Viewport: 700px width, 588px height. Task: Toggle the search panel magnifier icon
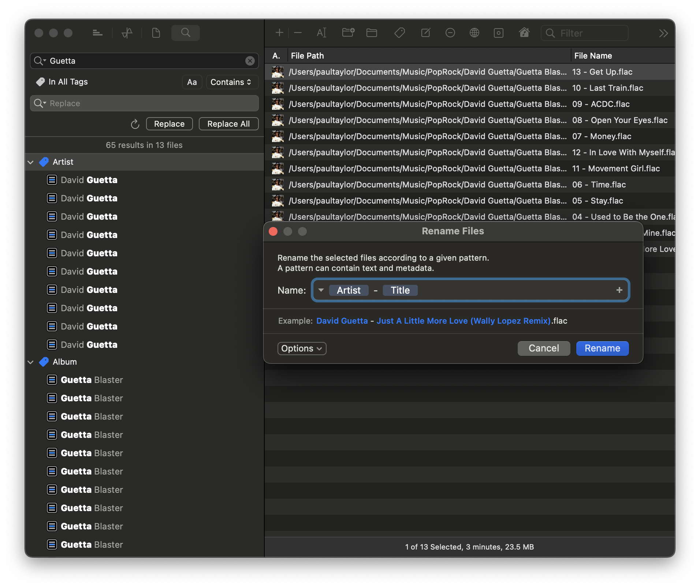tap(186, 33)
